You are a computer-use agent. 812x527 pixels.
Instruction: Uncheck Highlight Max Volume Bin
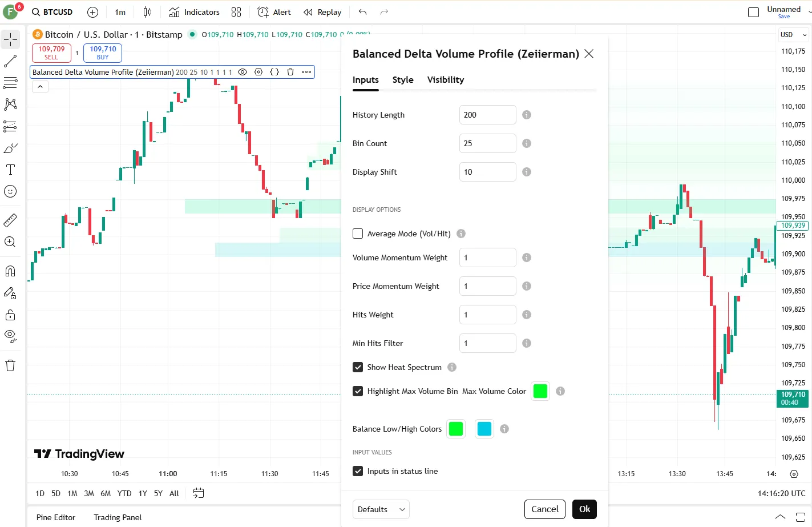click(358, 391)
